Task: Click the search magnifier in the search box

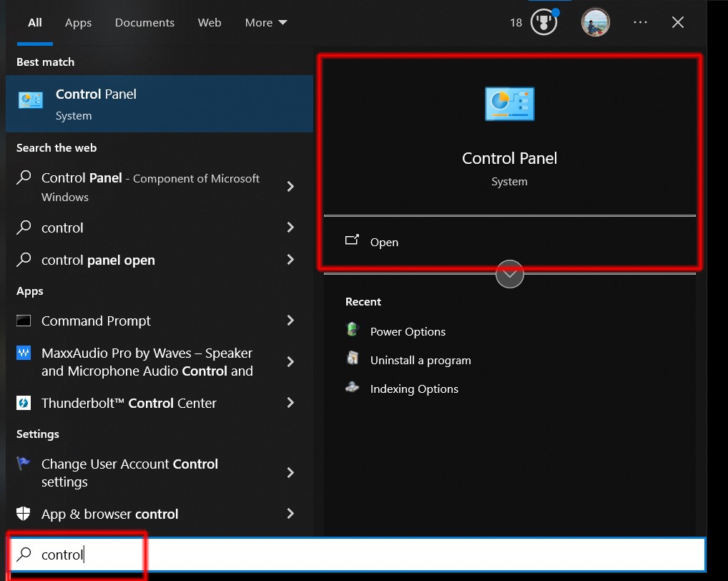Action: click(24, 554)
